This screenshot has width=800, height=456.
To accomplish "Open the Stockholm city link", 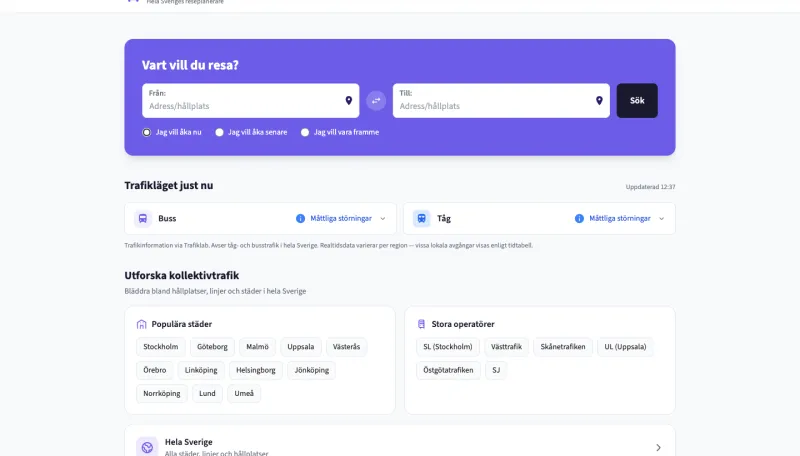I will click(x=161, y=347).
